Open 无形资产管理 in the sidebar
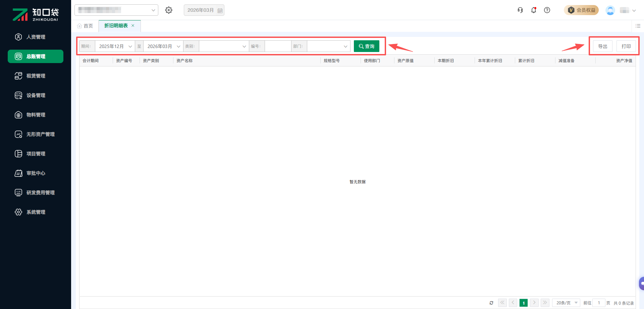Viewport: 644px width, 309px height. pyautogui.click(x=36, y=134)
